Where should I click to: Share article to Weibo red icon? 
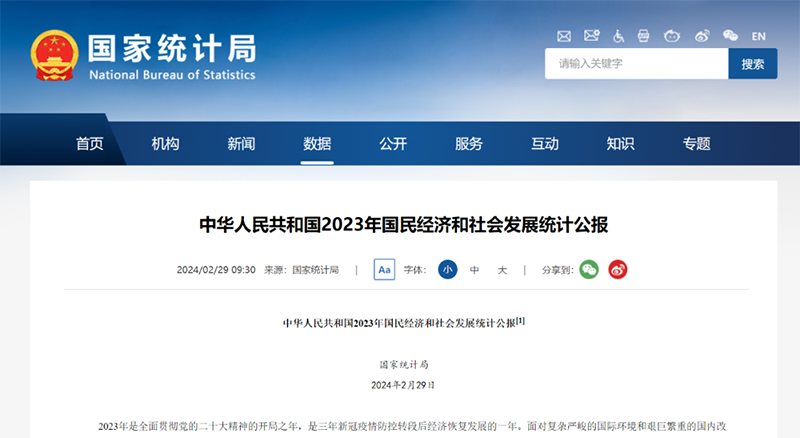(618, 270)
